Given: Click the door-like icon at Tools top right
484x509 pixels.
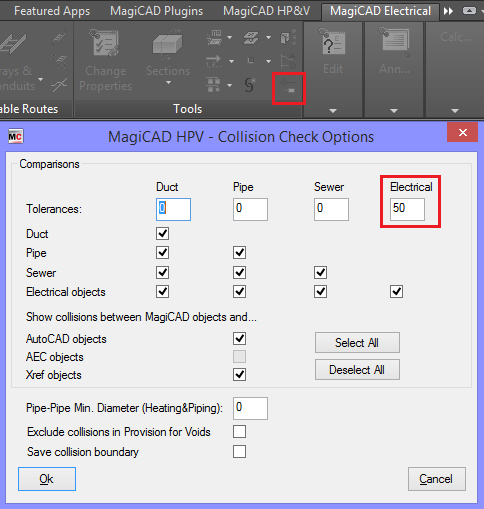Looking at the screenshot, I should pyautogui.click(x=288, y=37).
